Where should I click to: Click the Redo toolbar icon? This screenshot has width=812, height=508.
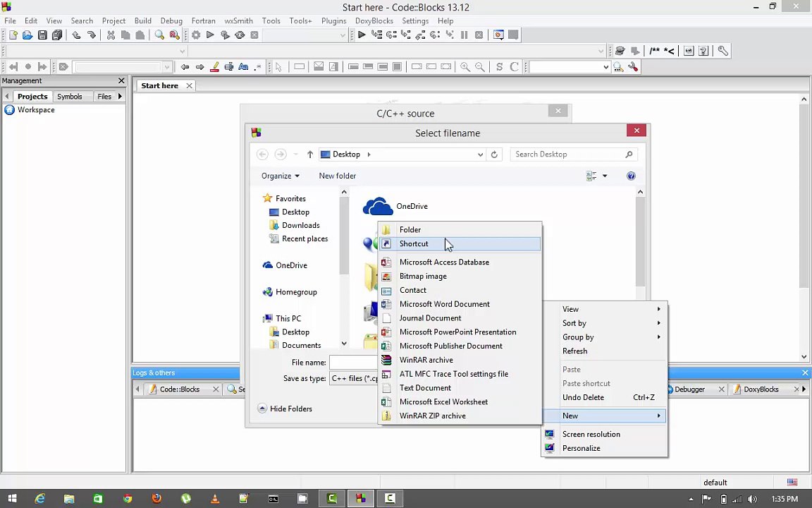(91, 35)
